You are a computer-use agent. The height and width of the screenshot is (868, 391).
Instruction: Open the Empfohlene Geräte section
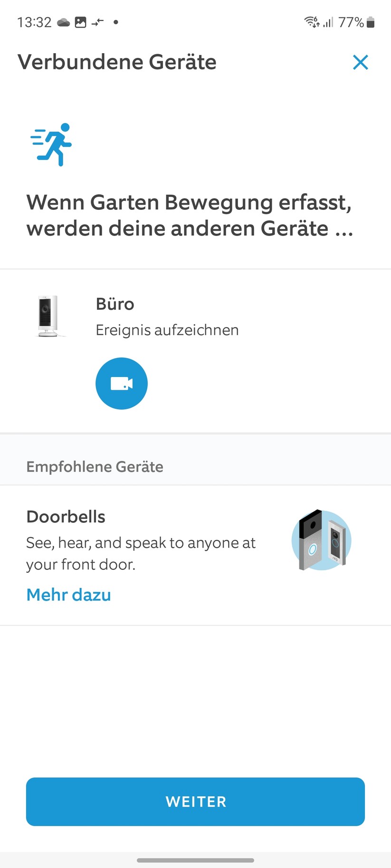(95, 466)
